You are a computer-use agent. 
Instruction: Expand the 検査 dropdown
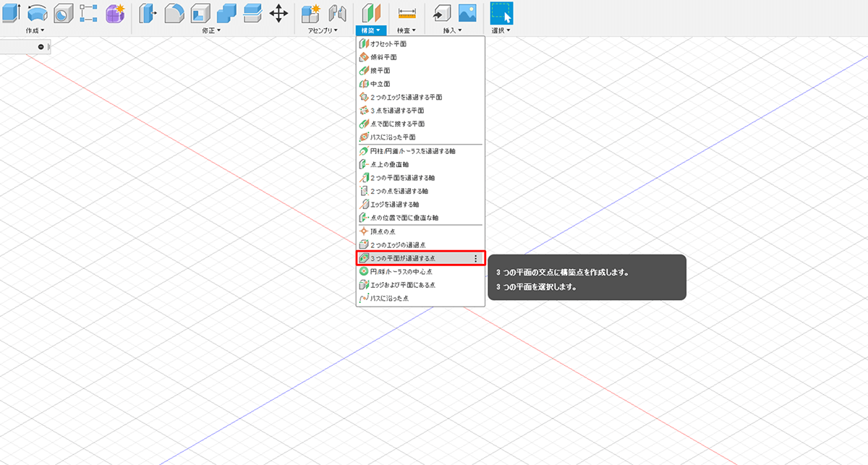tap(408, 30)
